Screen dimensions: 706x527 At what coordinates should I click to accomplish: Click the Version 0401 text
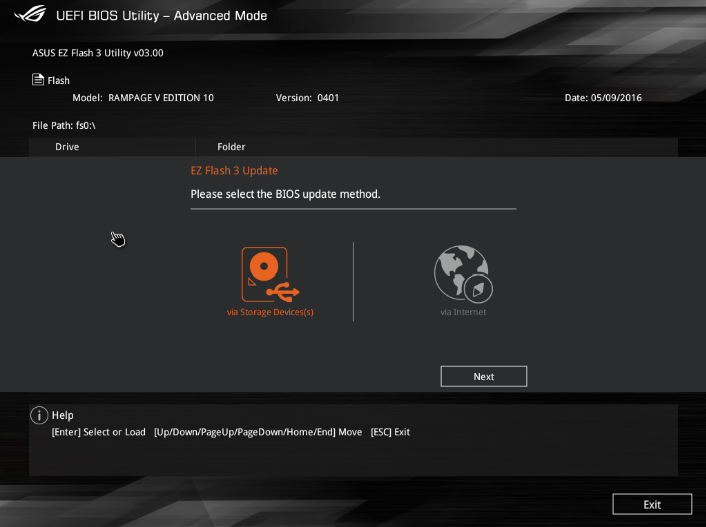pyautogui.click(x=308, y=98)
